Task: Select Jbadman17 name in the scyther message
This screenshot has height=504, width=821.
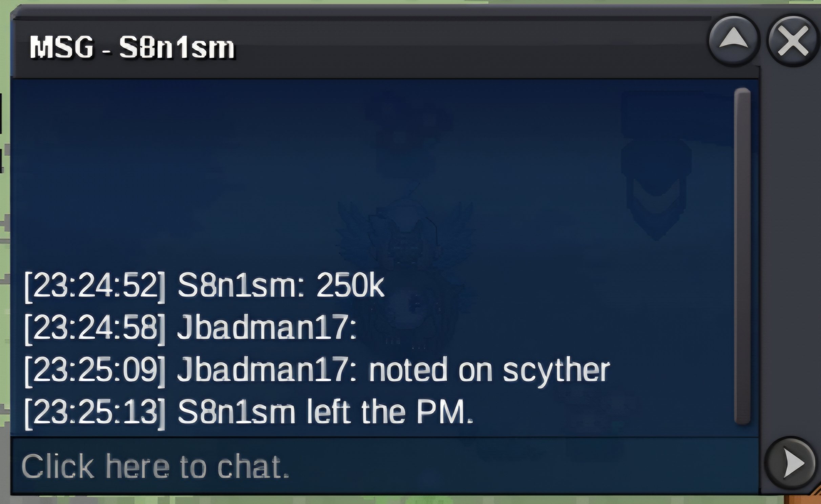Action: click(263, 370)
